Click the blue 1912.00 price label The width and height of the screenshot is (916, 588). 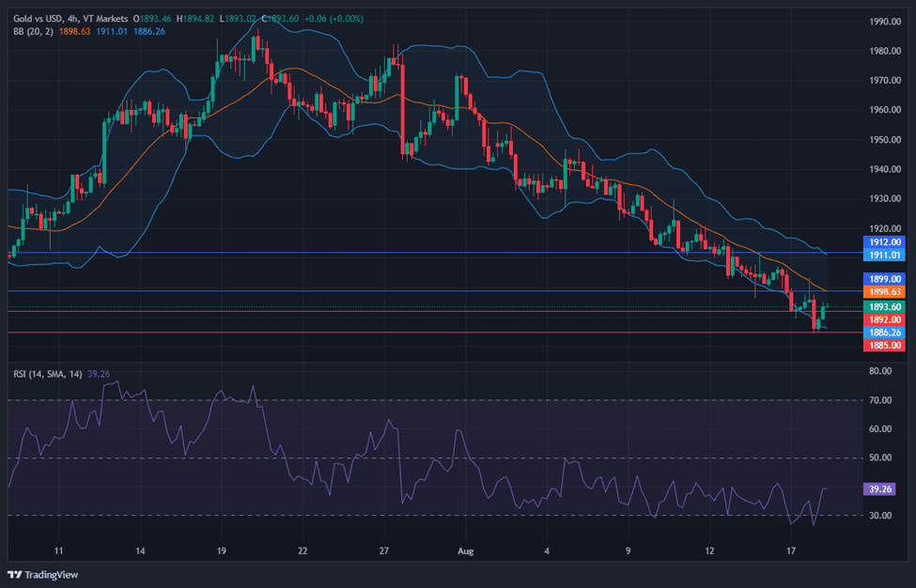point(883,242)
